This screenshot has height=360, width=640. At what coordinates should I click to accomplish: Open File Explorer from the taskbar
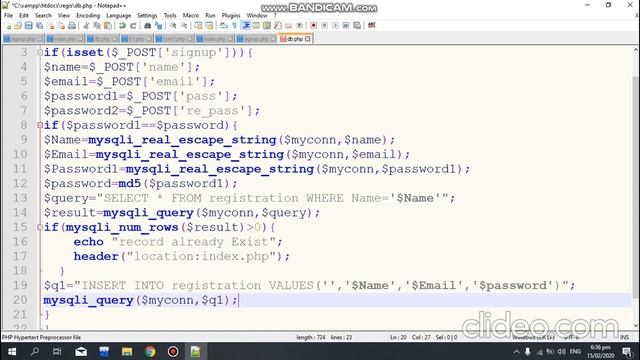127,351
